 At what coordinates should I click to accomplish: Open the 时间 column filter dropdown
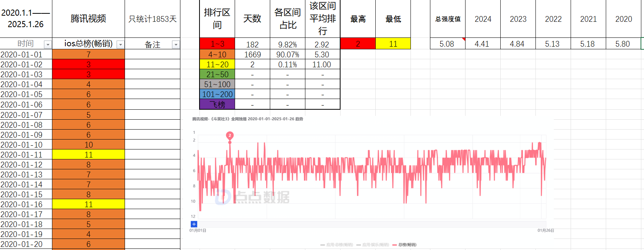(48, 45)
